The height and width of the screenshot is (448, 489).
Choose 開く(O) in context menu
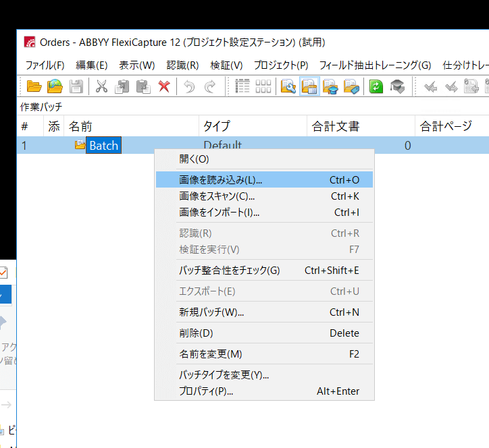tap(264, 159)
